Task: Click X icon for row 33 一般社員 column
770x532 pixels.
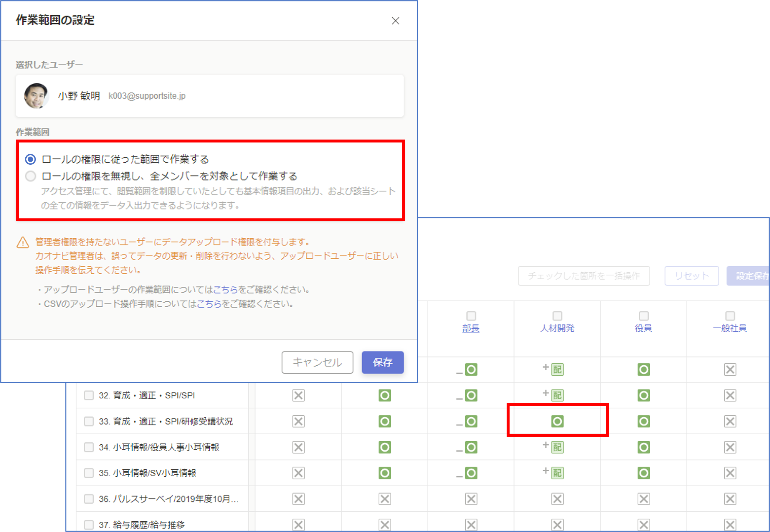Action: 730,421
